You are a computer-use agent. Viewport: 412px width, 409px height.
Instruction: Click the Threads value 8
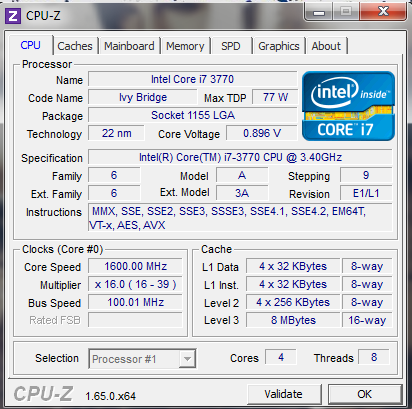click(374, 357)
